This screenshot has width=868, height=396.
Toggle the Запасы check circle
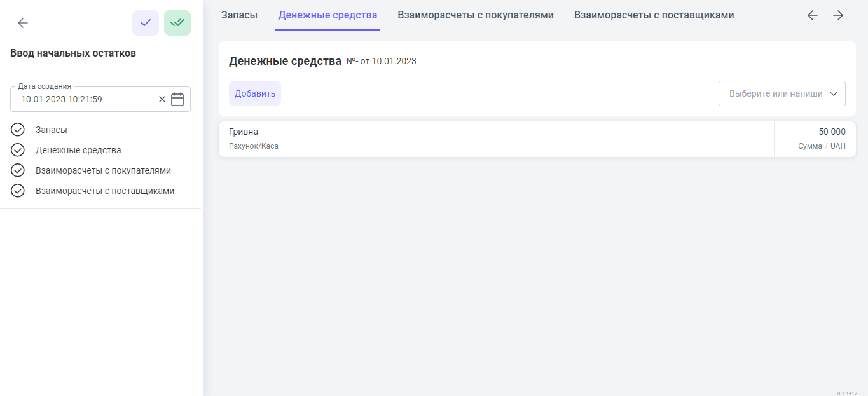pos(18,130)
